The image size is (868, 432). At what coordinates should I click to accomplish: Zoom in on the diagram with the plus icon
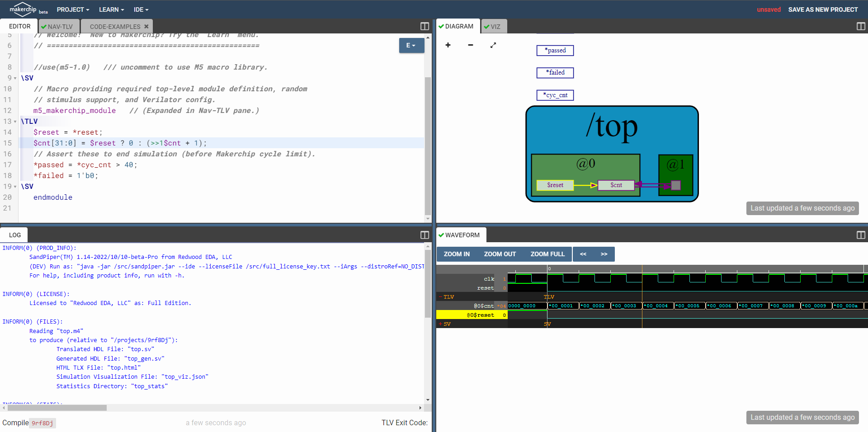tap(448, 45)
